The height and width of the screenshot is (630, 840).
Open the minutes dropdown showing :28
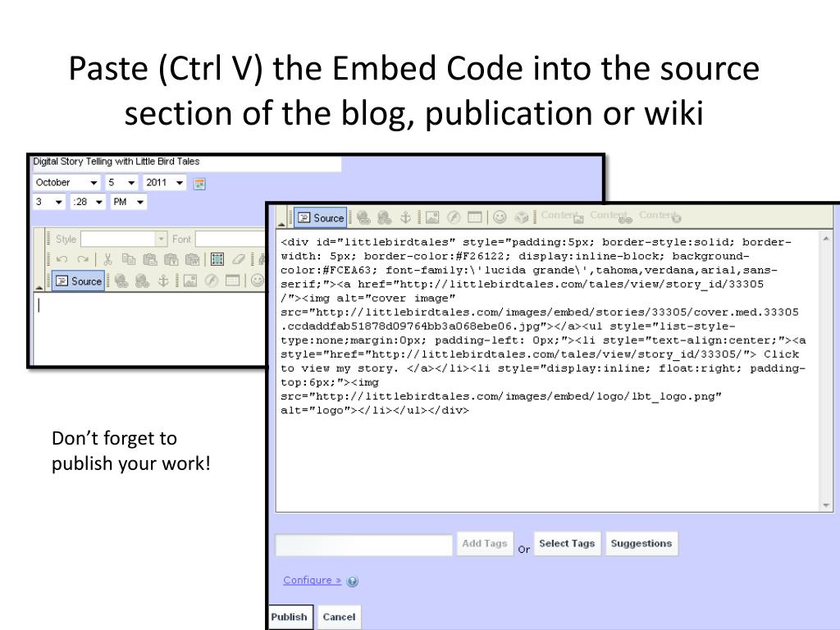[88, 202]
